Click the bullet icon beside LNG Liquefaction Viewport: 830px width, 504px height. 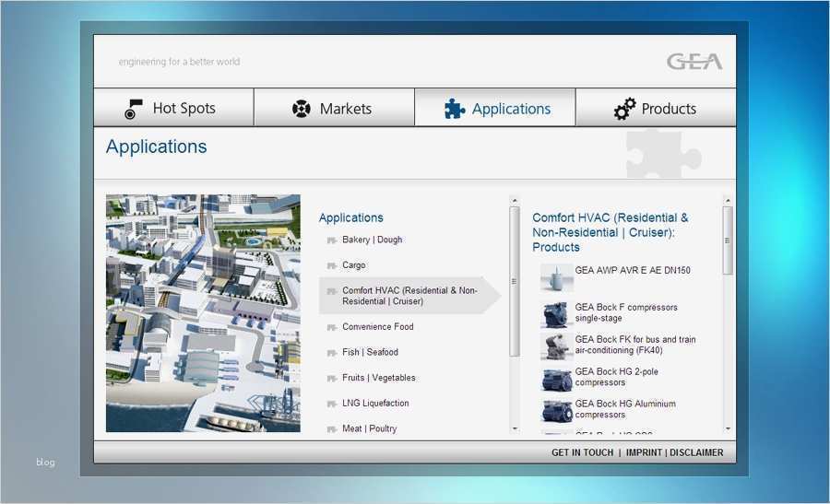pos(332,404)
